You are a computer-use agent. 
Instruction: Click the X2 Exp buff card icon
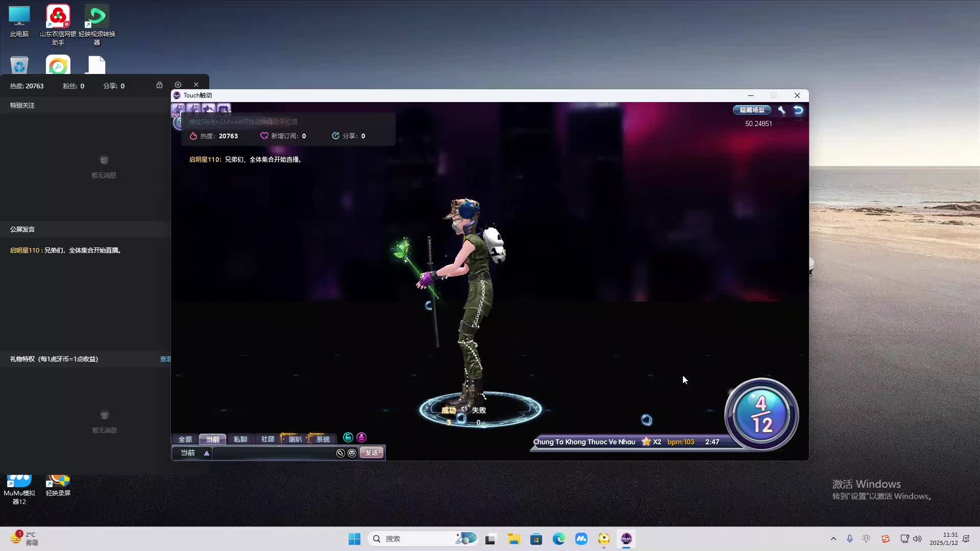[179, 109]
